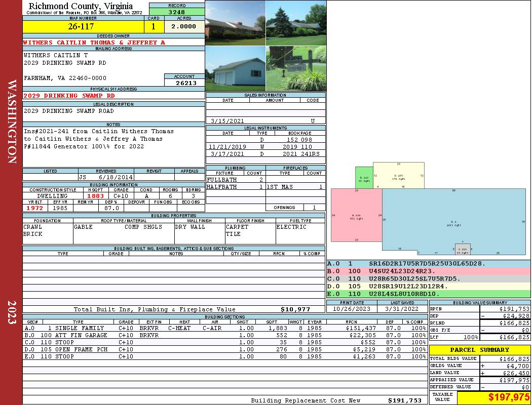Select building section row A.0 SINGLE FAMILY
The height and width of the screenshot is (405, 532).
click(x=225, y=328)
